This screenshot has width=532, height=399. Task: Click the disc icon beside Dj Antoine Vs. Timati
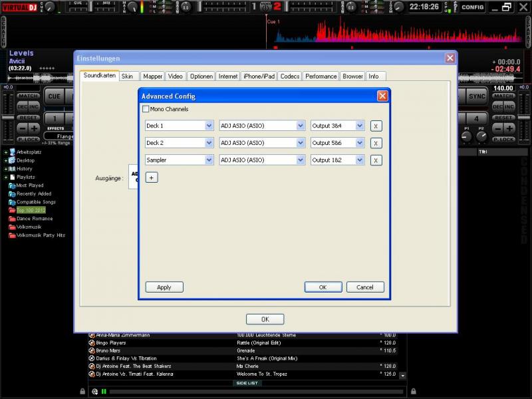click(x=92, y=374)
